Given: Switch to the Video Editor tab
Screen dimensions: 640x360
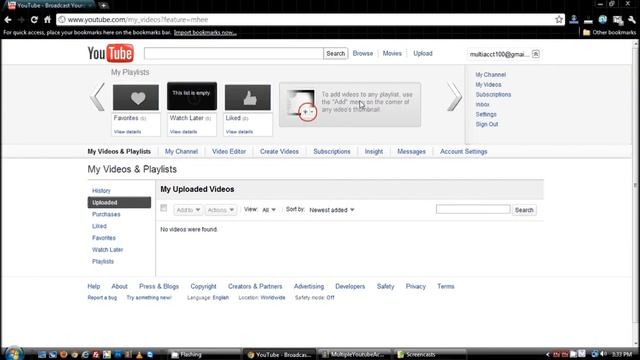Looking at the screenshot, I should tap(229, 151).
